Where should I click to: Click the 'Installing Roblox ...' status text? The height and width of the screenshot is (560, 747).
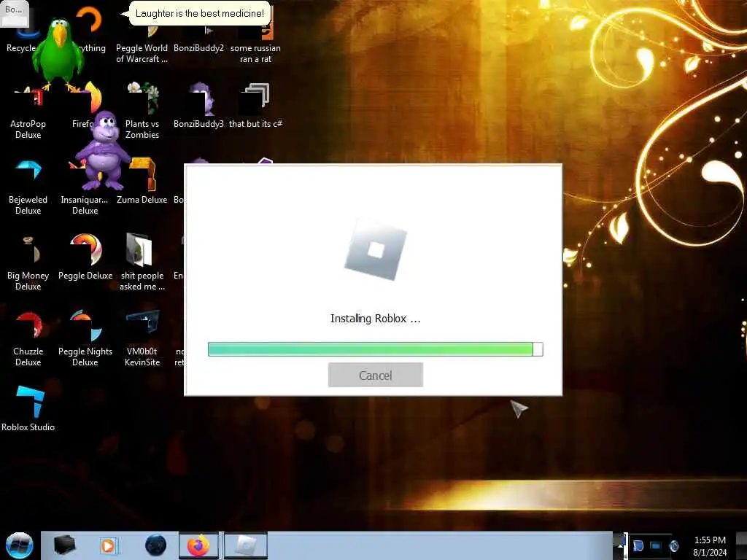point(376,319)
